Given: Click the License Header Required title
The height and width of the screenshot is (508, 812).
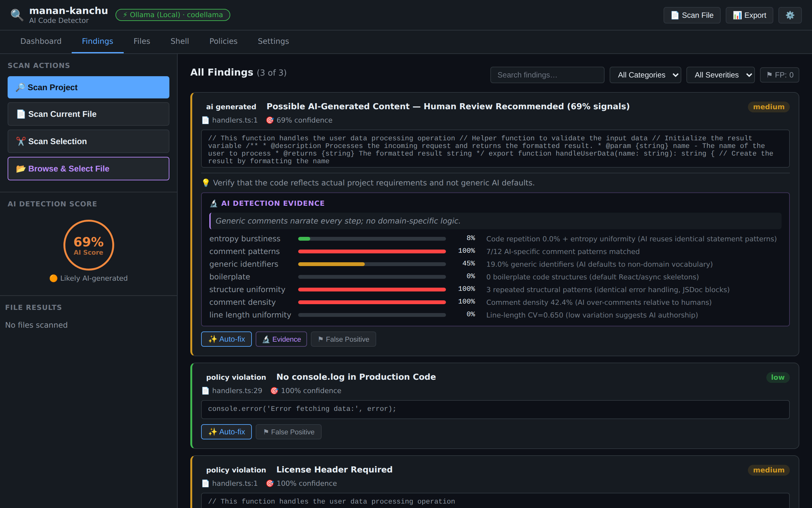Looking at the screenshot, I should click(x=335, y=470).
